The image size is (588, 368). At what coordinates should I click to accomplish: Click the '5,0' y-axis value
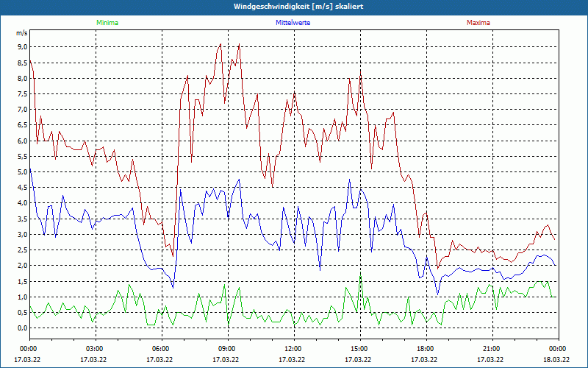coord(23,172)
